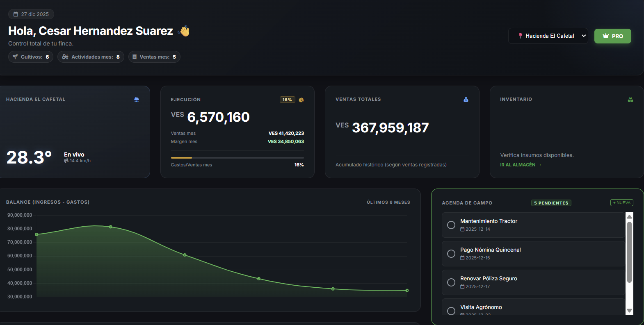Click the tractor icon in Actividades mes
The width and height of the screenshot is (644, 325).
pyautogui.click(x=65, y=57)
